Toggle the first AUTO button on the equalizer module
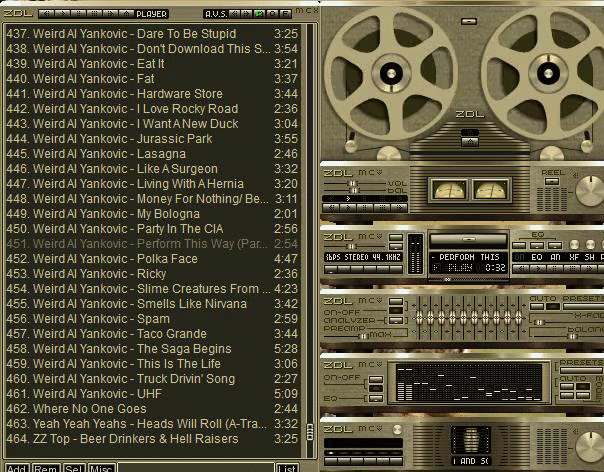This screenshot has width=604, height=472. click(x=537, y=306)
